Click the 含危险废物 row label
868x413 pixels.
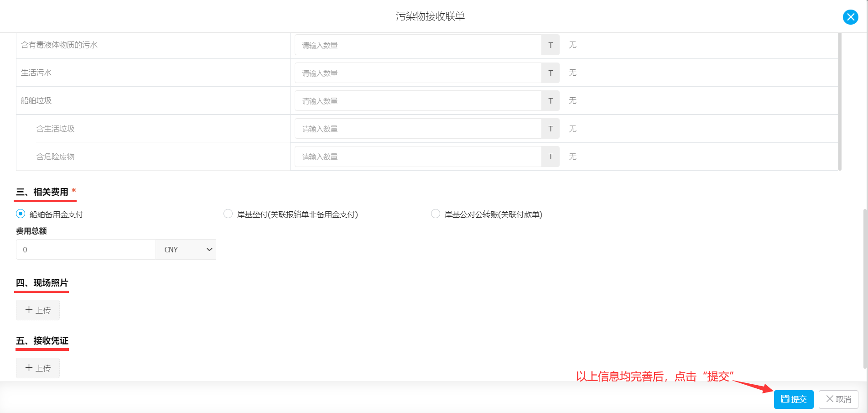[56, 157]
